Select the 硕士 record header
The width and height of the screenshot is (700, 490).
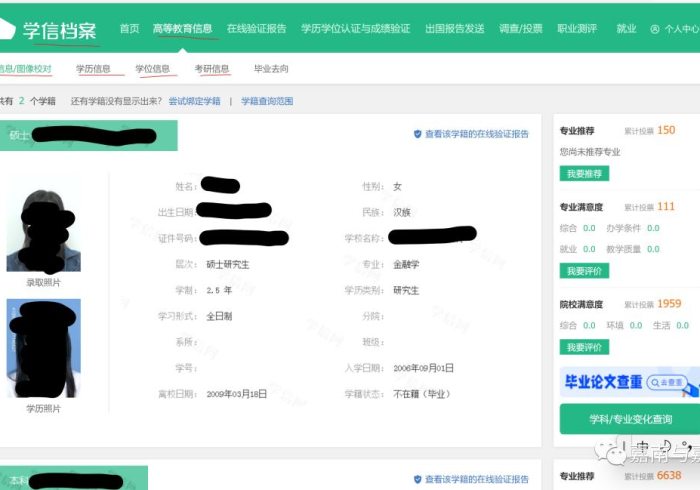click(89, 135)
